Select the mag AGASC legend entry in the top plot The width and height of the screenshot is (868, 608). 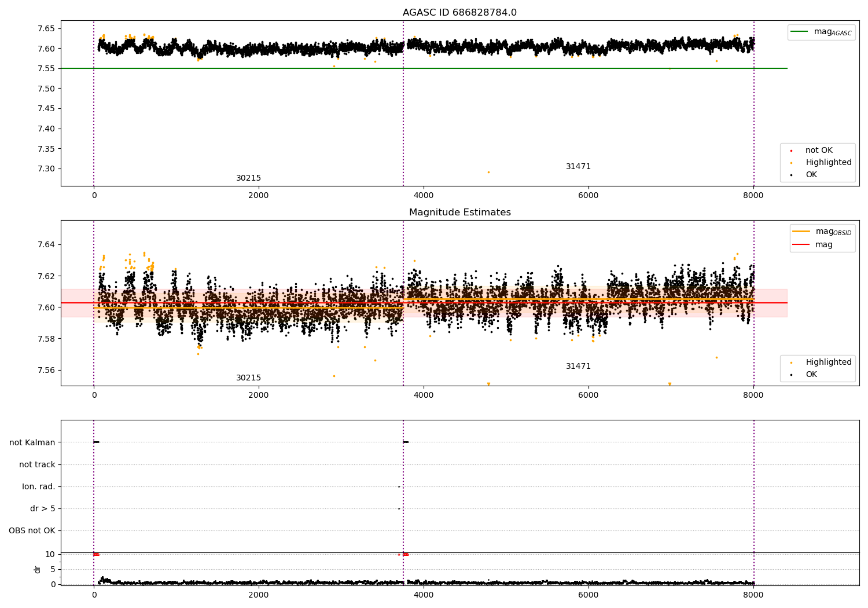(821, 32)
